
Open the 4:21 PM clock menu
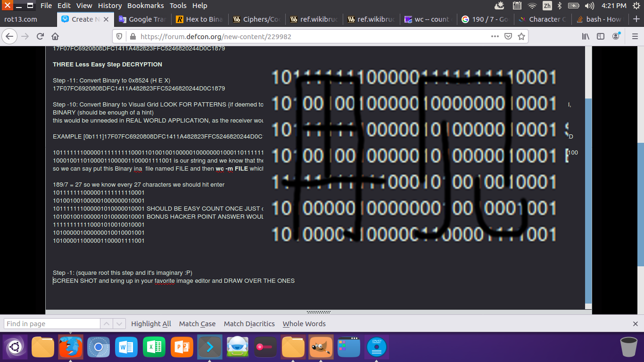[614, 6]
